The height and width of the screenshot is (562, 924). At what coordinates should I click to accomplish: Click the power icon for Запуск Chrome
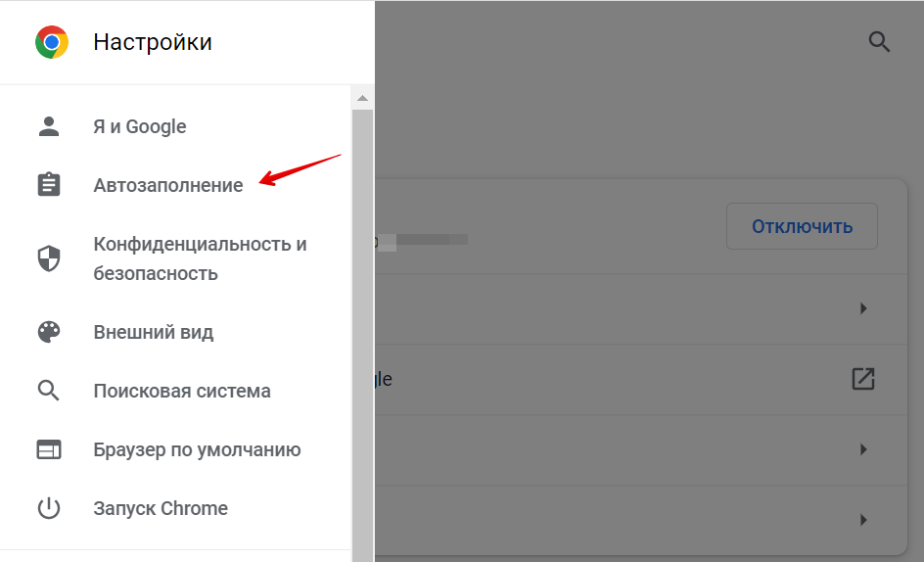click(48, 508)
